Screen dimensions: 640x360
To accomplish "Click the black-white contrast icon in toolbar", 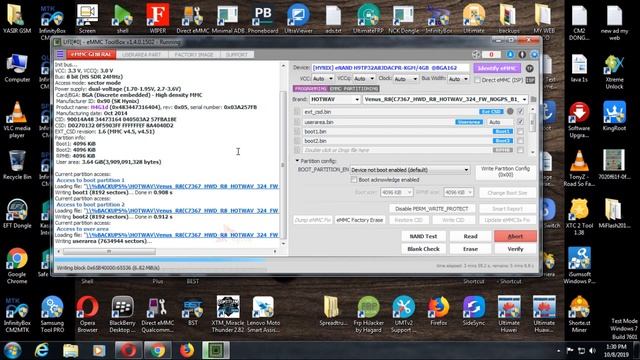I will (522, 54).
